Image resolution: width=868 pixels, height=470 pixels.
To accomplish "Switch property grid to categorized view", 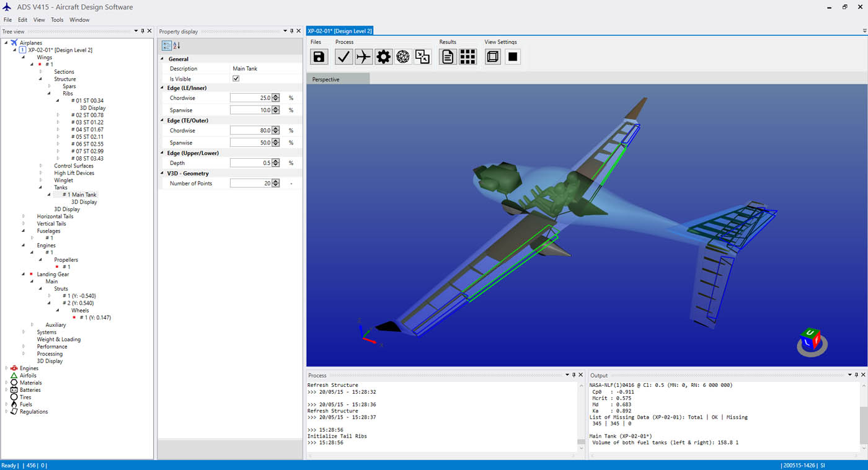I will coord(166,45).
